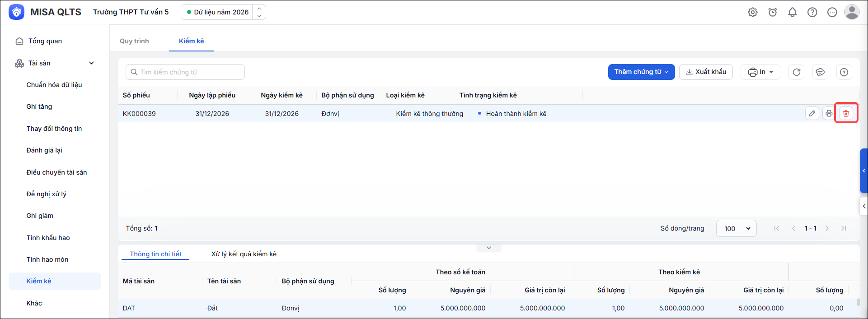Click the MISA QLTS logo icon

click(16, 12)
